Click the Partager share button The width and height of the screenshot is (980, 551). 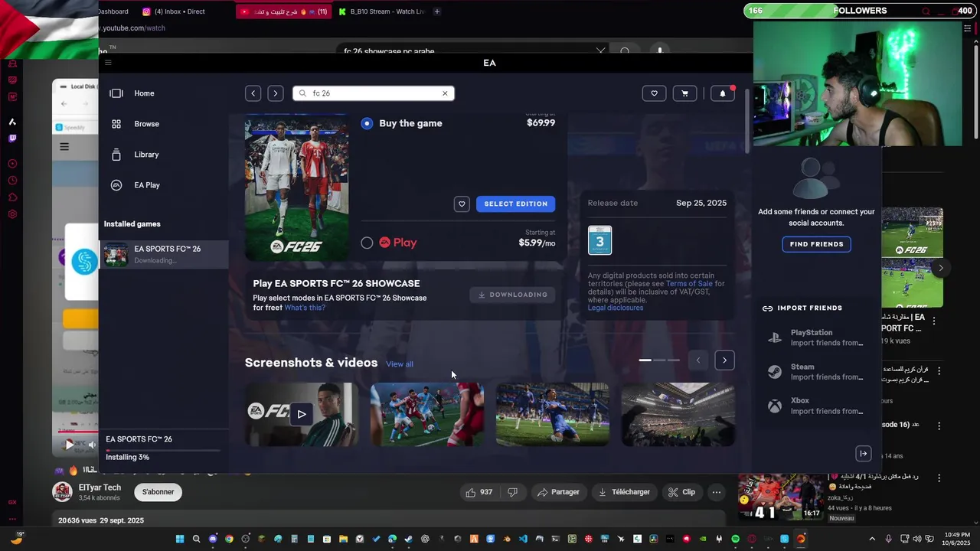point(558,492)
